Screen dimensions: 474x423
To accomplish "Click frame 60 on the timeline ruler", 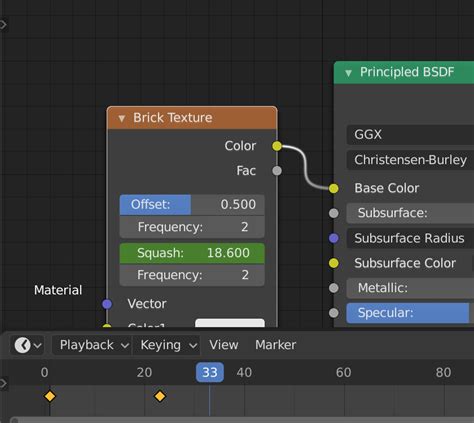I will pos(343,373).
